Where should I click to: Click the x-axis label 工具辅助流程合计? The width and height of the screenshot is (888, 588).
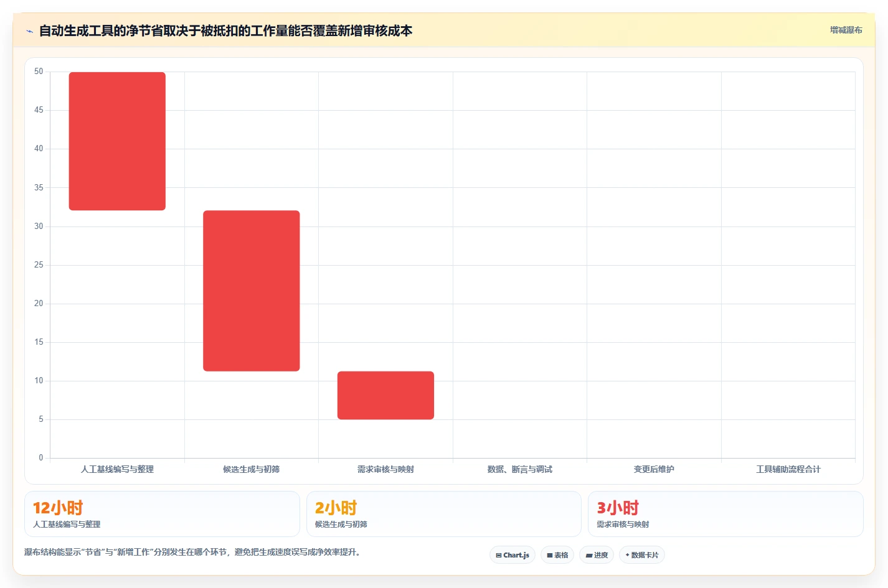click(x=788, y=469)
